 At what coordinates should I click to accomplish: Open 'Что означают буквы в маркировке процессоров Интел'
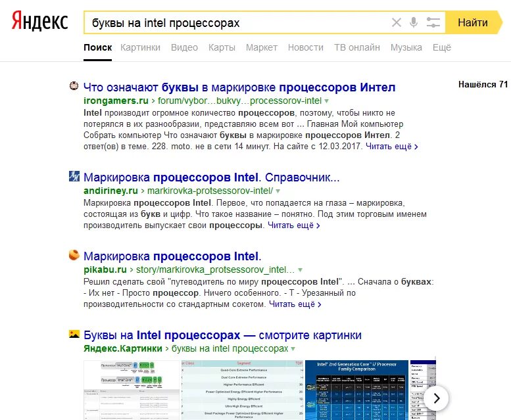tap(239, 87)
